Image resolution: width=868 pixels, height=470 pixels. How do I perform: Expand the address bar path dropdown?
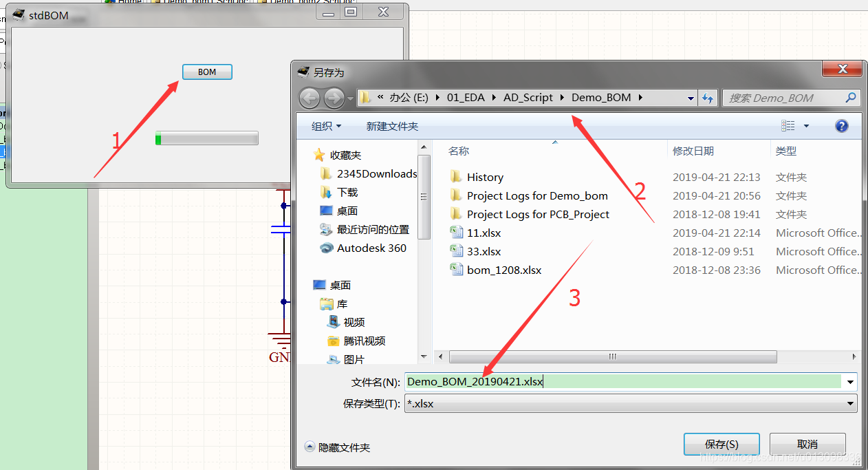point(691,98)
